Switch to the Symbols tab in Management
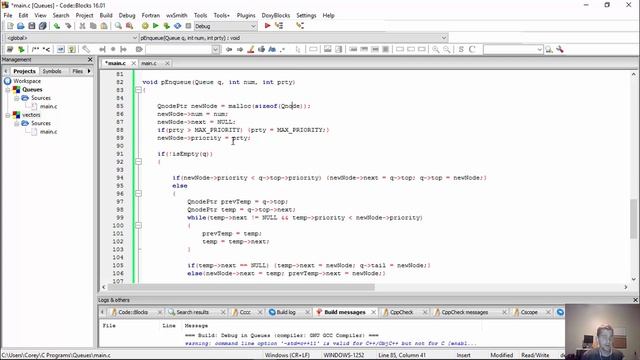 click(52, 71)
